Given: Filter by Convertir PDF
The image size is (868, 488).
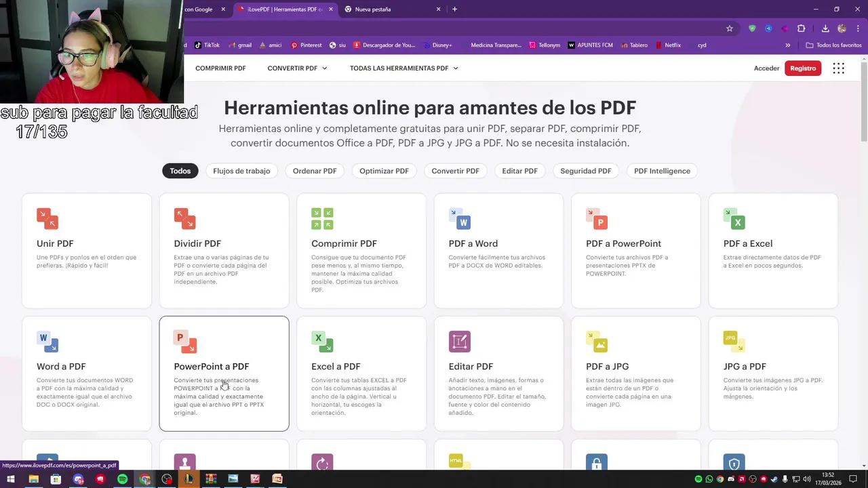Looking at the screenshot, I should point(455,171).
